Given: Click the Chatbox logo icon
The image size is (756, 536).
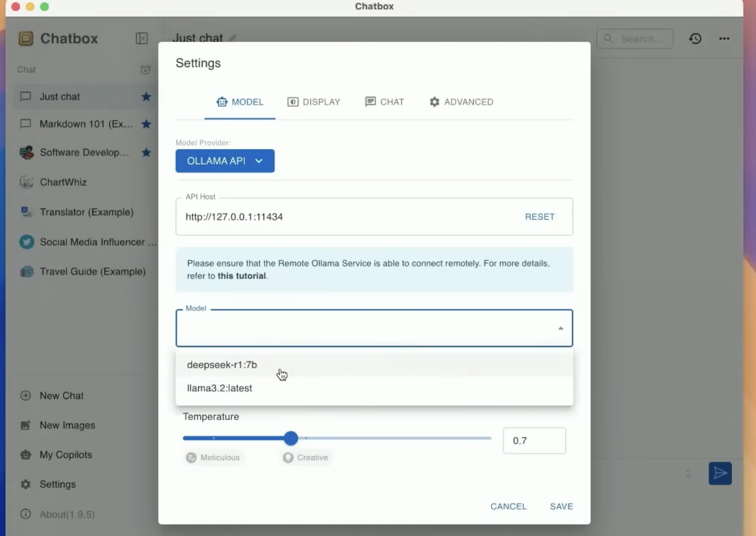Looking at the screenshot, I should [26, 38].
